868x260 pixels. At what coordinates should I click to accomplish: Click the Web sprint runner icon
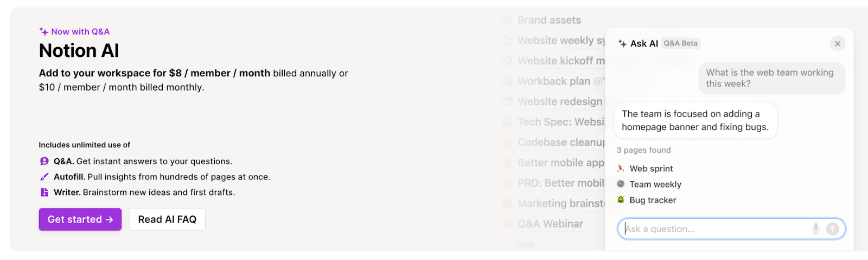coord(621,168)
